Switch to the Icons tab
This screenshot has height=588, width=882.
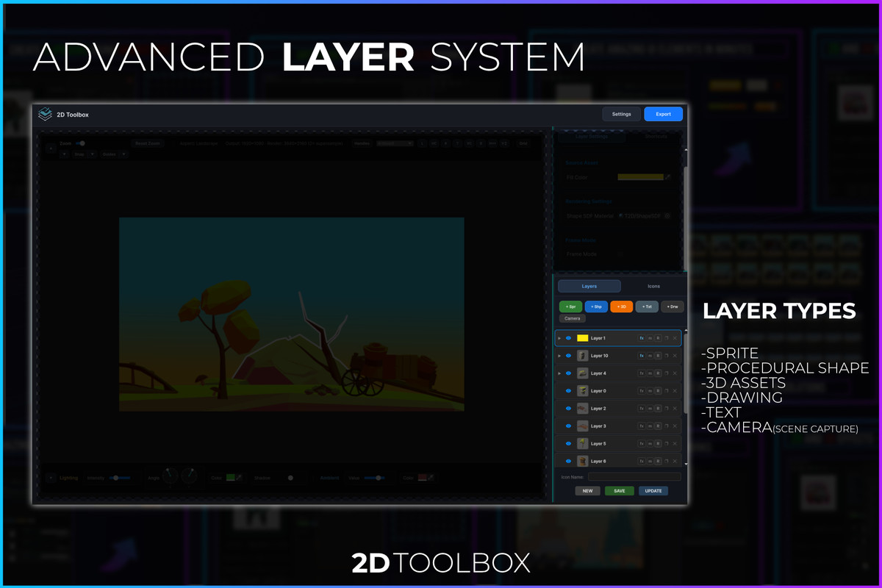pyautogui.click(x=653, y=286)
